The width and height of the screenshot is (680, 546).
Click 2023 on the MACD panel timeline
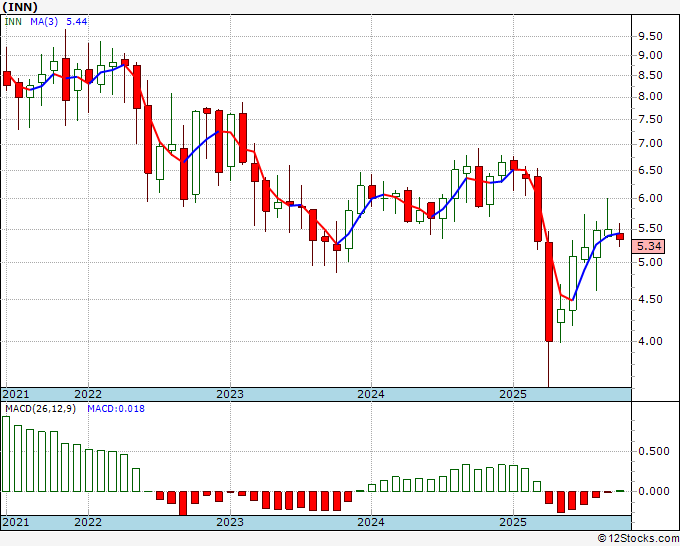pos(230,522)
